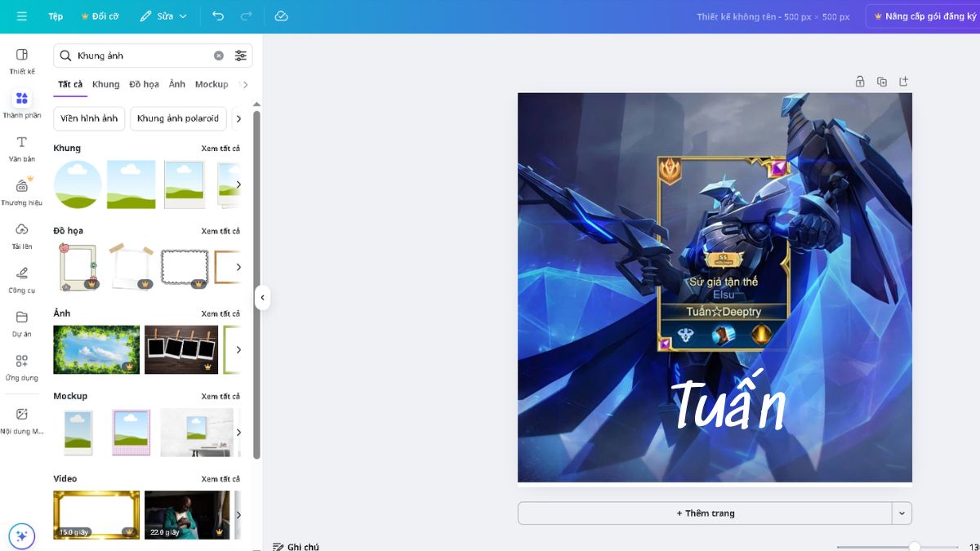The height and width of the screenshot is (551, 980).
Task: Choose the square landscape frame thumbnail
Action: click(131, 184)
